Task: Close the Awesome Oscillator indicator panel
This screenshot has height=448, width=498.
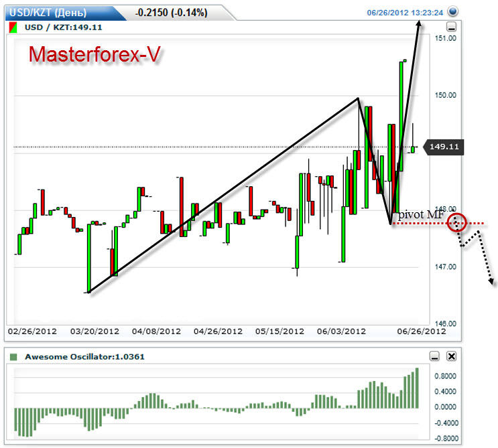Action: (451, 356)
